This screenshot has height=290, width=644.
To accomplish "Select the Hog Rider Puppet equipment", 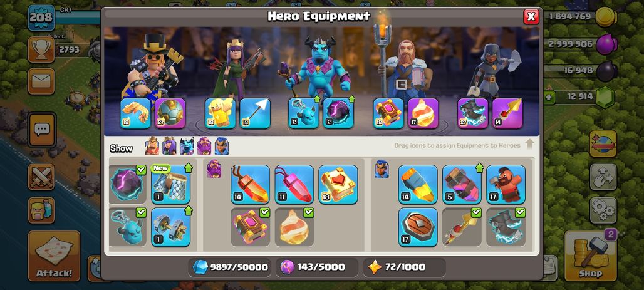I will tap(506, 184).
